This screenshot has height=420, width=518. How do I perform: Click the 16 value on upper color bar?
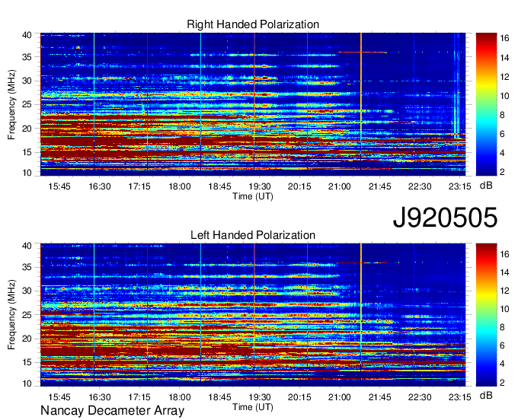[x=504, y=39]
